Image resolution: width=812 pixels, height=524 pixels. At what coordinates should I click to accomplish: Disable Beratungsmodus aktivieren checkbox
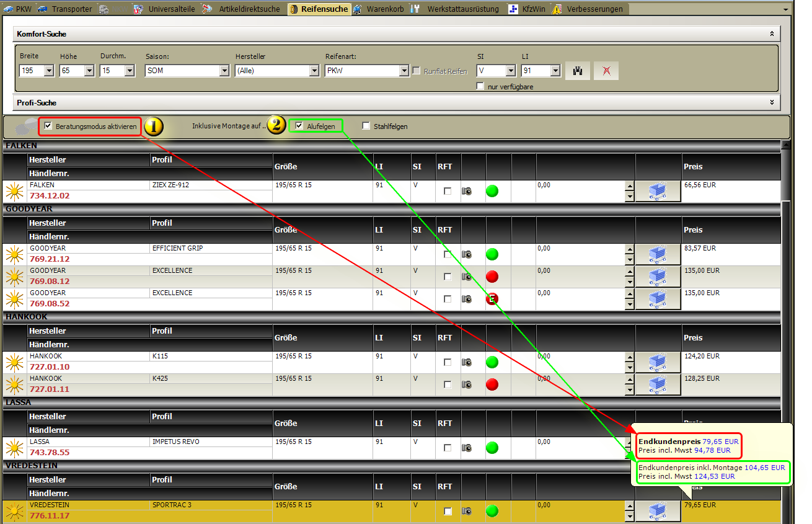coord(48,126)
